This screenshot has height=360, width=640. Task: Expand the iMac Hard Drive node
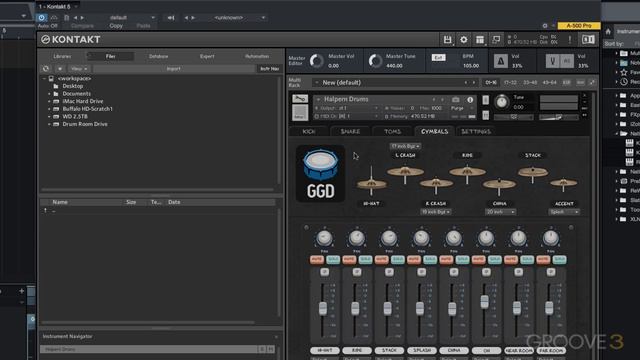tap(49, 101)
